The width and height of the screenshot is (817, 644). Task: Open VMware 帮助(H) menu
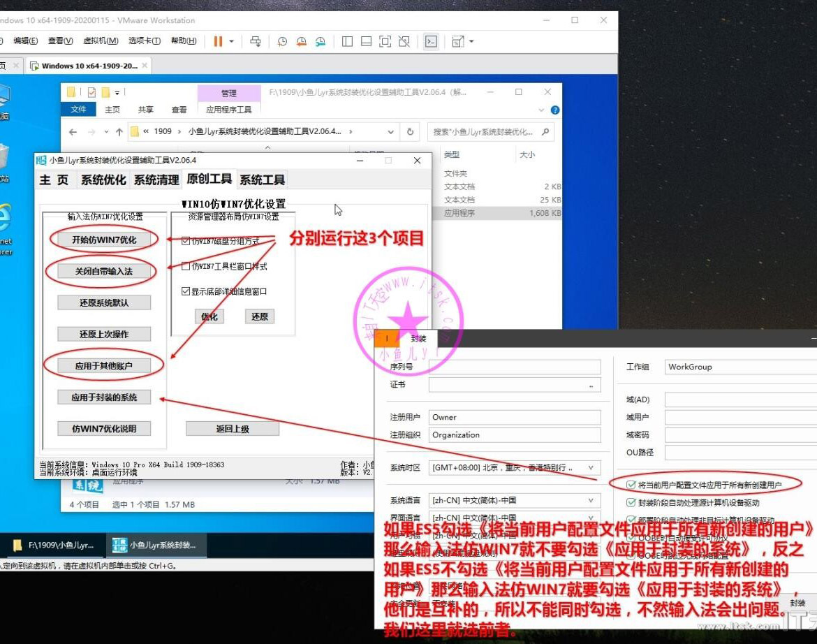[184, 41]
